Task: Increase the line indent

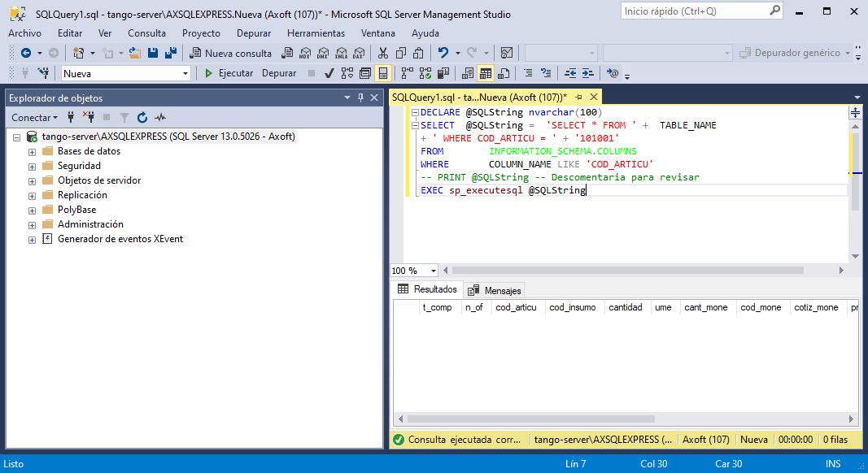Action: (588, 73)
